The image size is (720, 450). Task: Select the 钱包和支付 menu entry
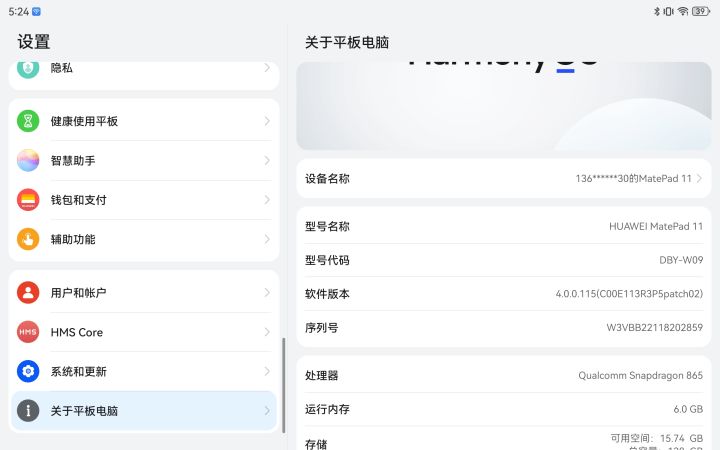click(144, 200)
